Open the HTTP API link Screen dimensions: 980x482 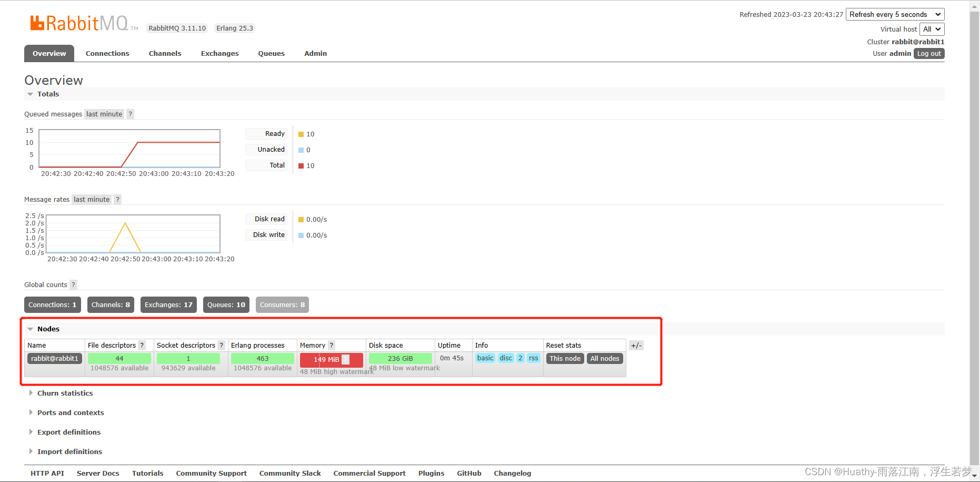click(x=47, y=474)
